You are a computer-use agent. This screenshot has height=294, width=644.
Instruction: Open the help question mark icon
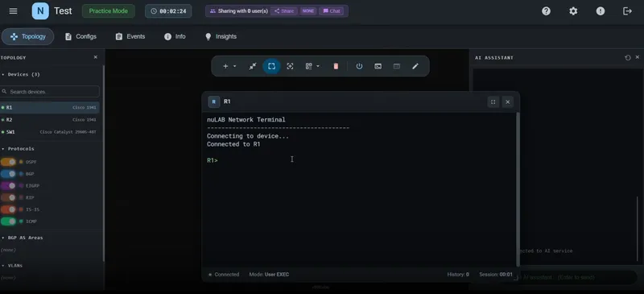coord(546,11)
